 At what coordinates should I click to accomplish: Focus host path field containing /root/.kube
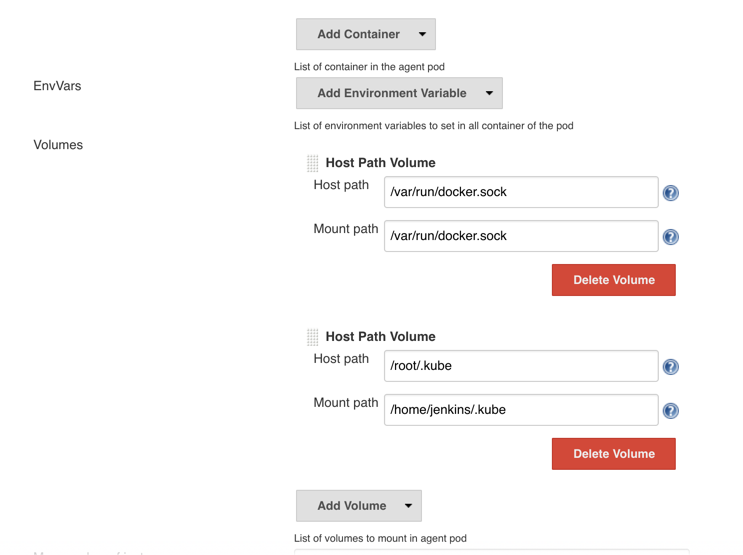[x=520, y=366]
